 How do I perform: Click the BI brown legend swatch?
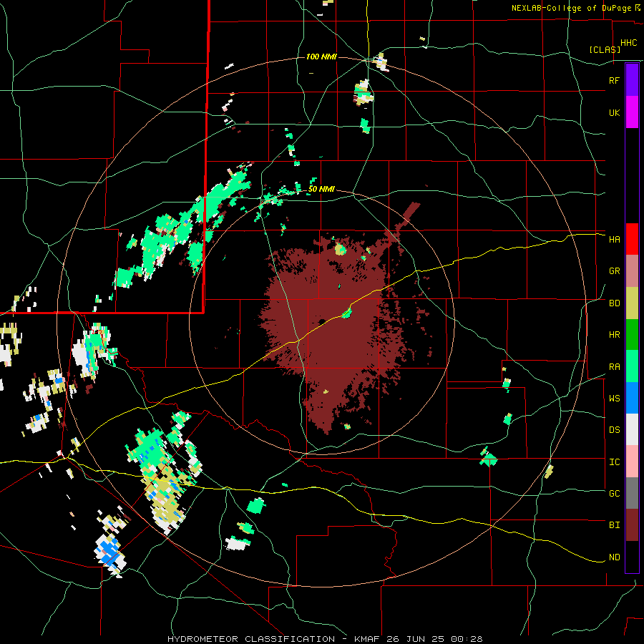(x=632, y=525)
